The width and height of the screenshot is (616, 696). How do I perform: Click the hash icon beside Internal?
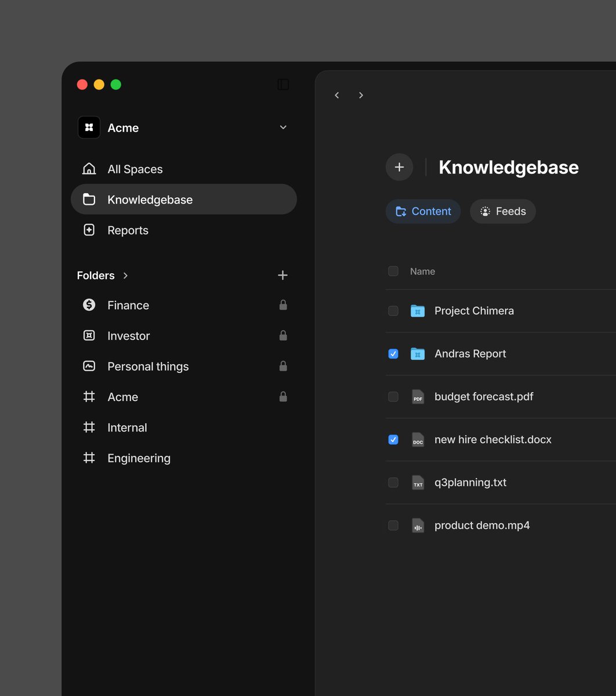[x=89, y=427]
